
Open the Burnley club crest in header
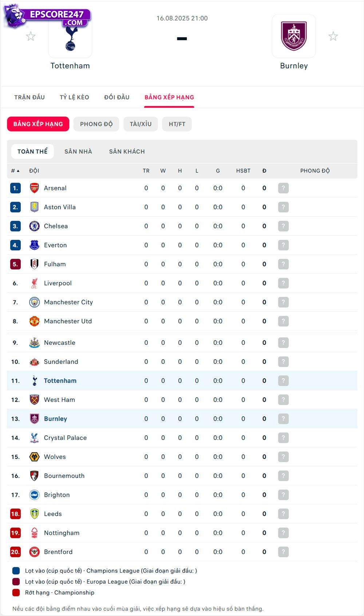(x=294, y=36)
